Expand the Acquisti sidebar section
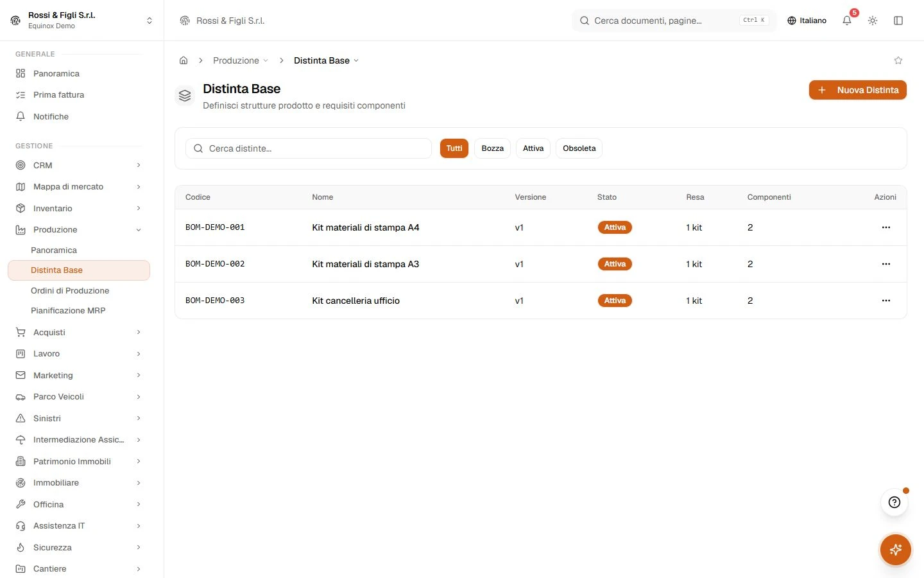Viewport: 924px width, 578px height. 78,332
